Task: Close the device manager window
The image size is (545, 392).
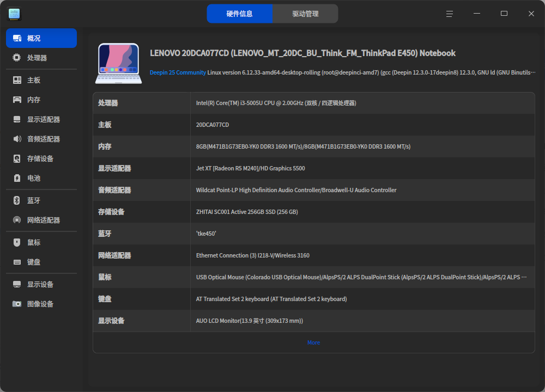Action: click(x=531, y=14)
